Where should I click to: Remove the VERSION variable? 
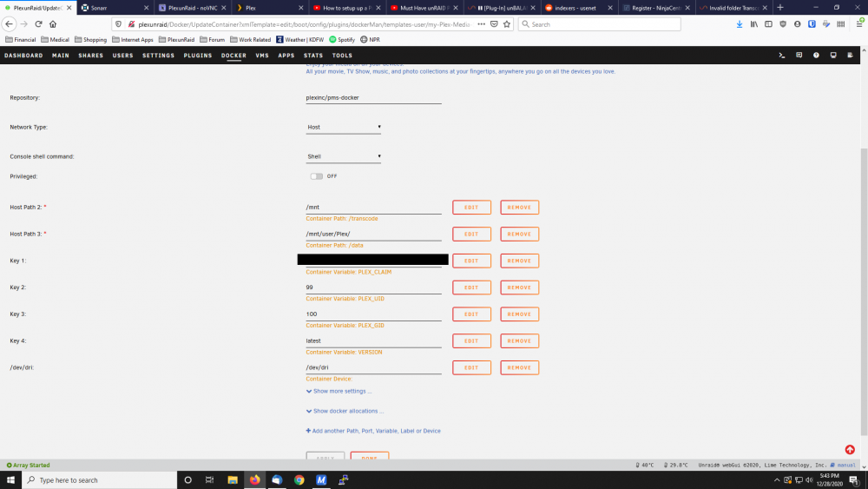click(x=519, y=340)
